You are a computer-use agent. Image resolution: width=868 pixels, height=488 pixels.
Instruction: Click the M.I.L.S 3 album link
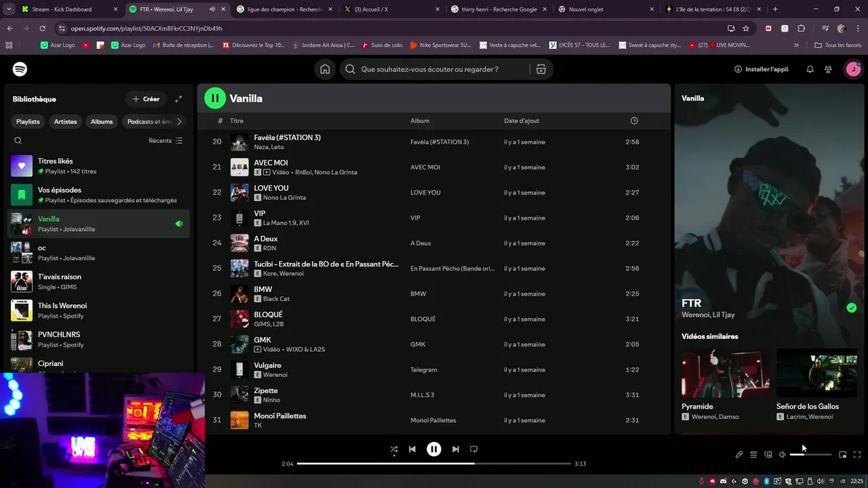point(422,395)
